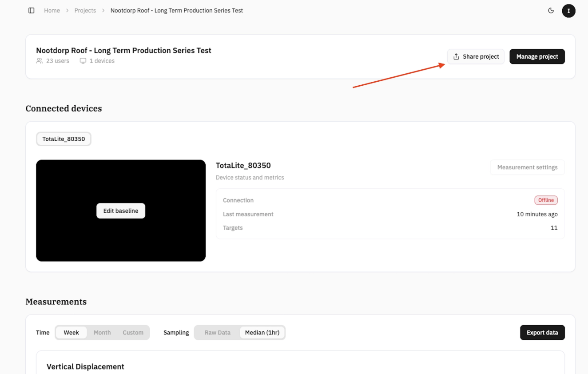Click the Vertical Displacement heading
588x374 pixels.
pyautogui.click(x=85, y=367)
